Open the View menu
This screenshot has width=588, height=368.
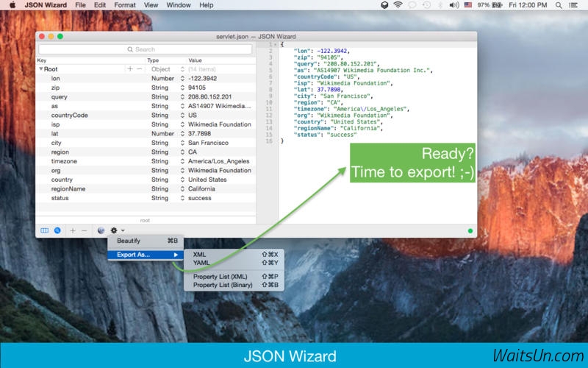(x=151, y=5)
